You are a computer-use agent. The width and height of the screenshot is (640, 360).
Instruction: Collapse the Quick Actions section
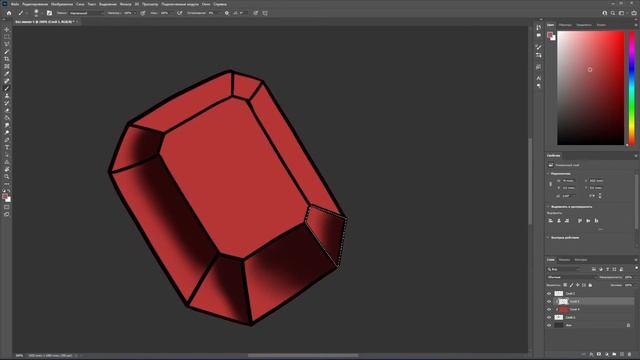point(548,238)
